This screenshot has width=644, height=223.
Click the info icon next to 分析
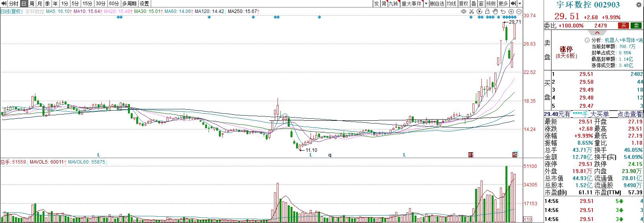(x=587, y=40)
